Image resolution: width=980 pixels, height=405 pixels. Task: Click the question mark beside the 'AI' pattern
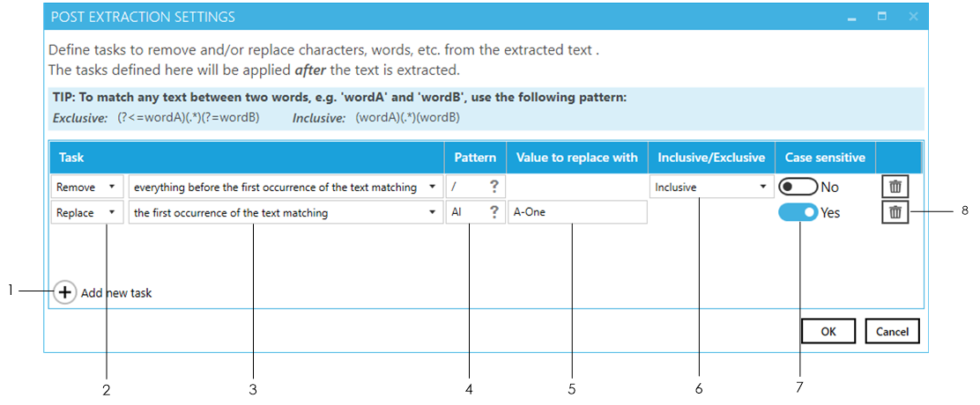[x=494, y=212]
